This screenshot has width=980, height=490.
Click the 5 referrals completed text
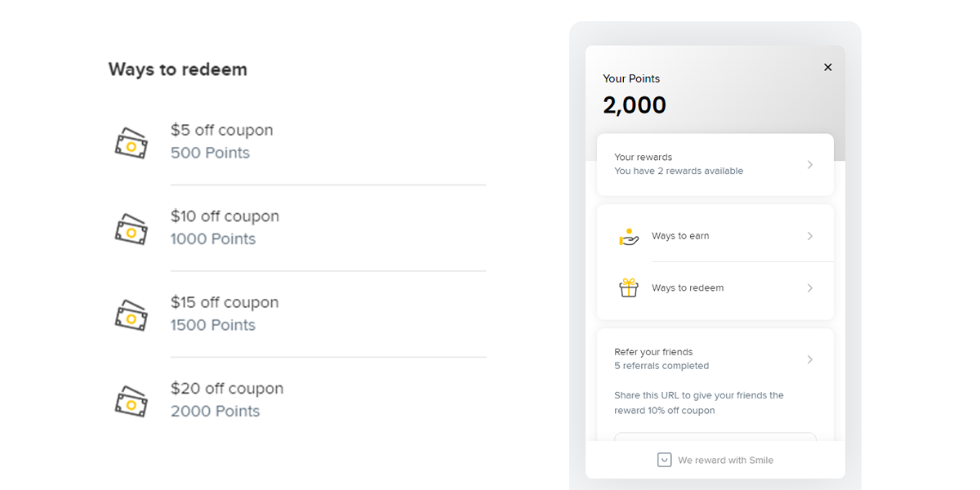[661, 366]
